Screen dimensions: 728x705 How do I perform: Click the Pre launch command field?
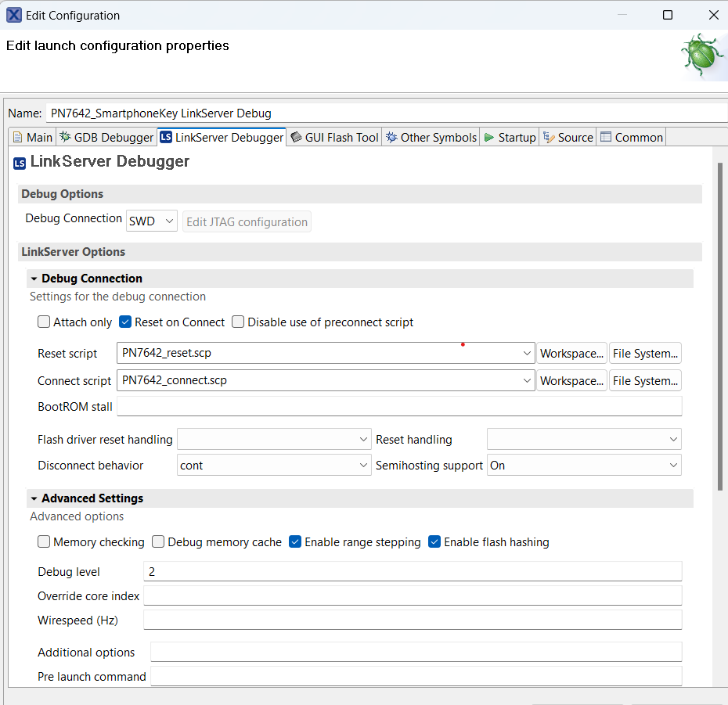(416, 676)
